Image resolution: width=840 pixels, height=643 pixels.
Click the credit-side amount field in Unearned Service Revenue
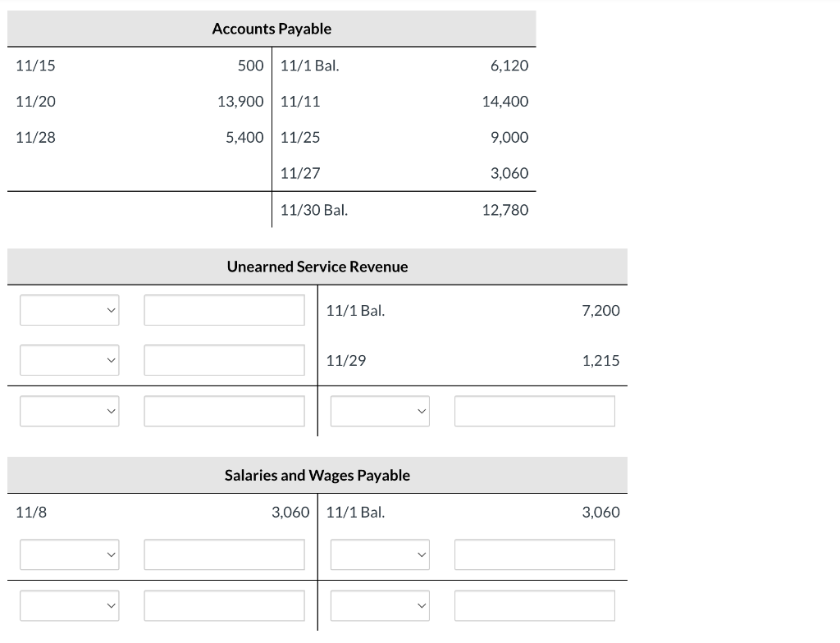point(534,411)
